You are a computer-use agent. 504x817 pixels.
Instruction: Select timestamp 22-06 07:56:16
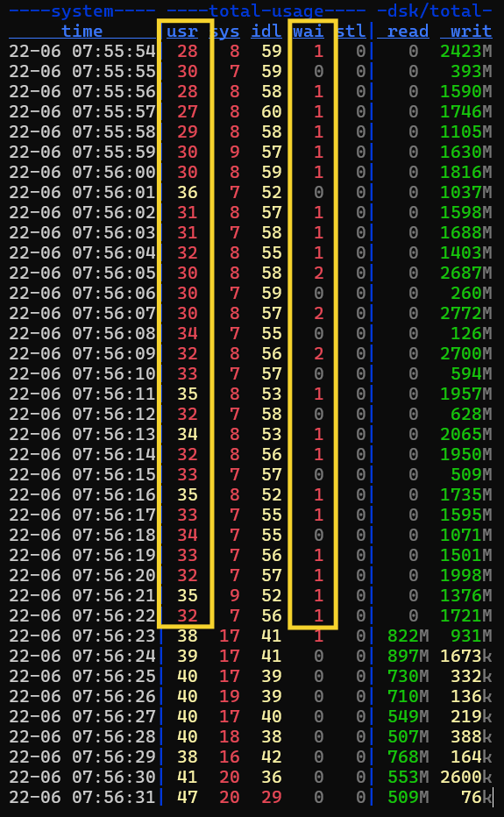[82, 494]
